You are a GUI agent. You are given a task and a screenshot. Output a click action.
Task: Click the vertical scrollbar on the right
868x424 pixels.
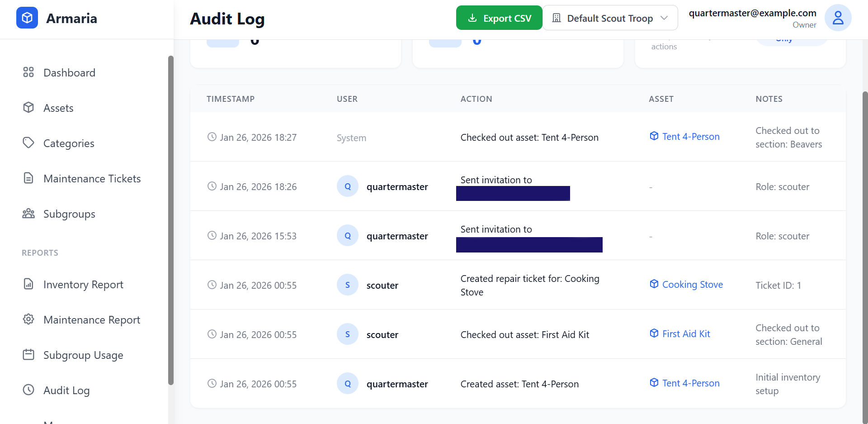pos(863,226)
